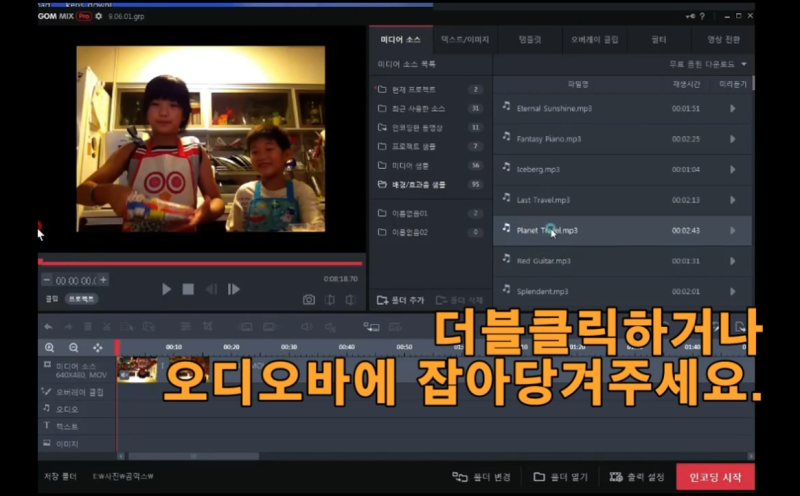
Task: Click the 폴더 추가 button
Action: coord(401,300)
